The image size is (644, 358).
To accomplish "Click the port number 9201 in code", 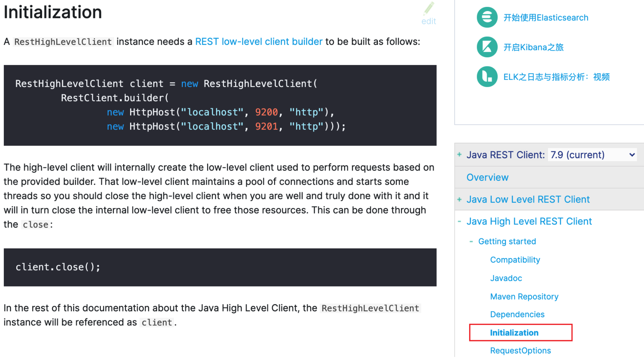I will [266, 126].
